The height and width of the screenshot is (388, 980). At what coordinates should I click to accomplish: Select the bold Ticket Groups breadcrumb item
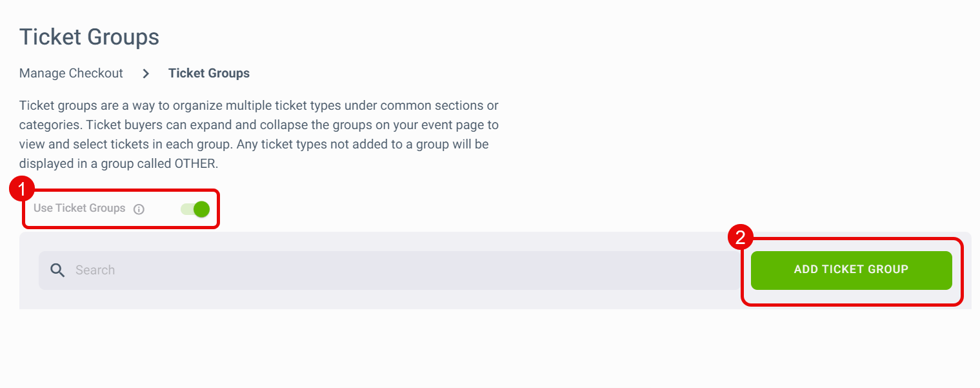coord(209,74)
